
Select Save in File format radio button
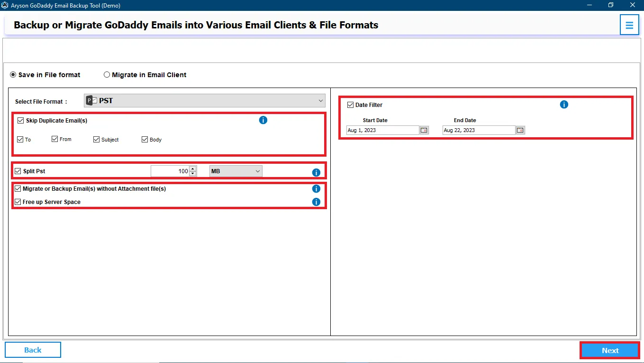(13, 75)
